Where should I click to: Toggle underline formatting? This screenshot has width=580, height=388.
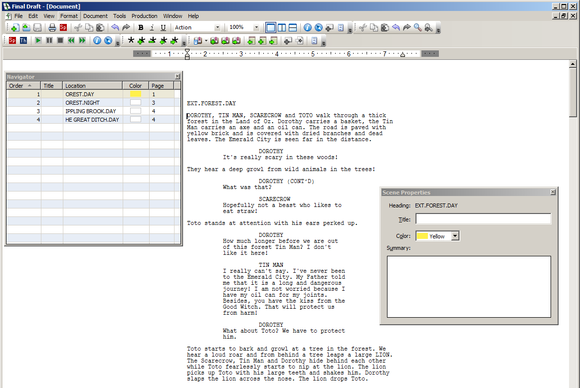(163, 28)
